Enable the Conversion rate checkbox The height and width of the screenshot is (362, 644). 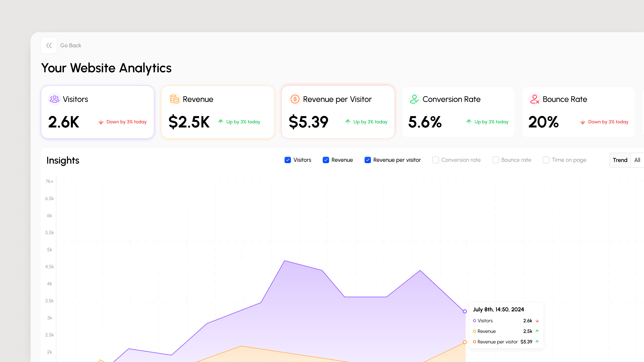tap(436, 160)
